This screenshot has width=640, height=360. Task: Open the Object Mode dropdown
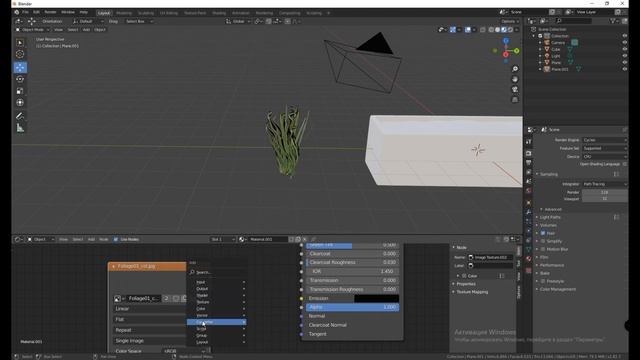coord(32,30)
